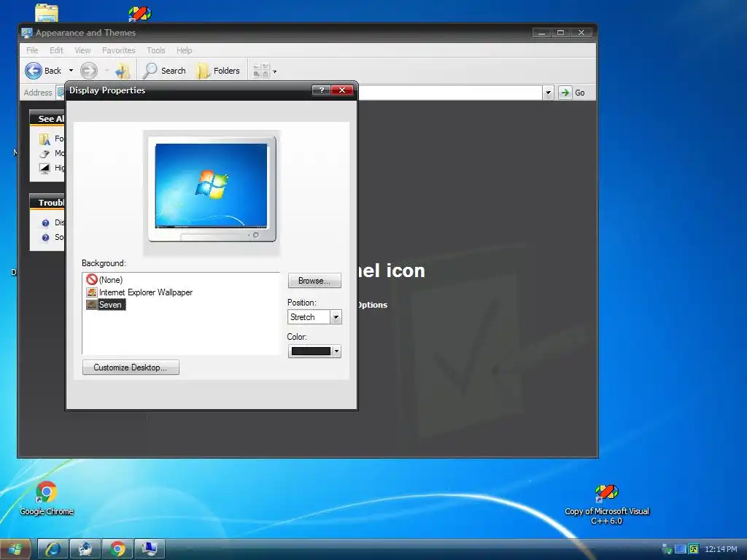Open the Display troubleshooter help icon
This screenshot has width=747, height=560.
[x=45, y=223]
